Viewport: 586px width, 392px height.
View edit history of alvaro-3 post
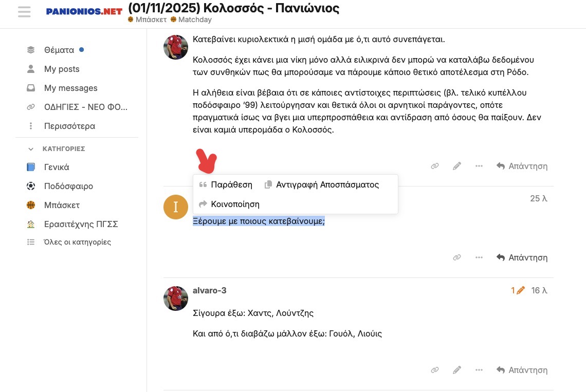click(x=518, y=290)
